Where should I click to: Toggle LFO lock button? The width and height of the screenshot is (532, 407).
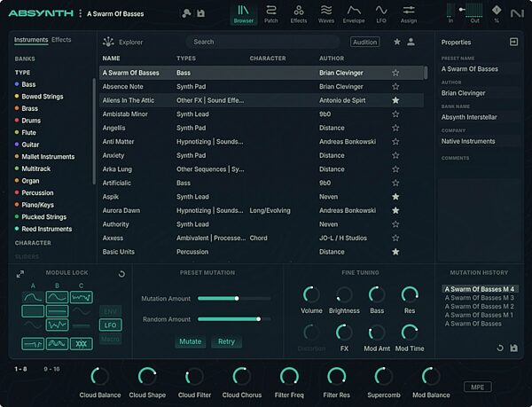click(110, 325)
